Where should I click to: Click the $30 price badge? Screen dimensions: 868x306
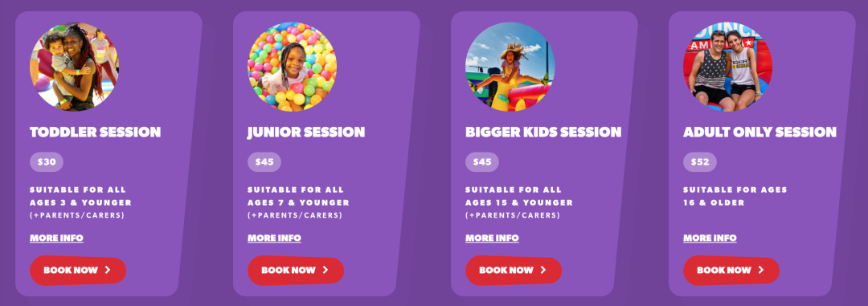[47, 162]
